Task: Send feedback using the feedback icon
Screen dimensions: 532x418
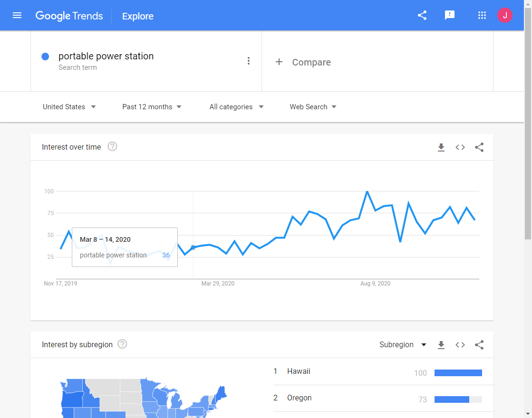Action: click(450, 15)
